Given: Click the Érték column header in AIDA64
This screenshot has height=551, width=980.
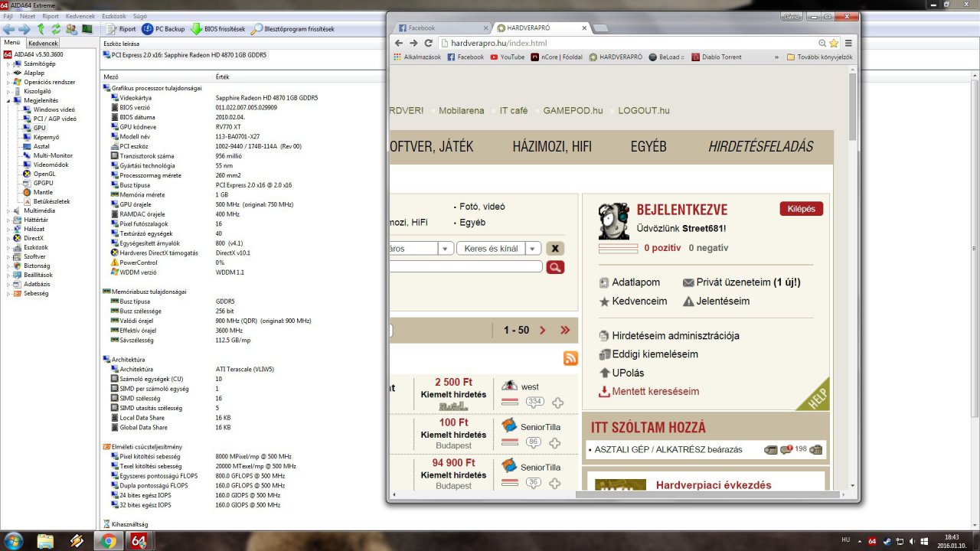Looking at the screenshot, I should click(222, 77).
